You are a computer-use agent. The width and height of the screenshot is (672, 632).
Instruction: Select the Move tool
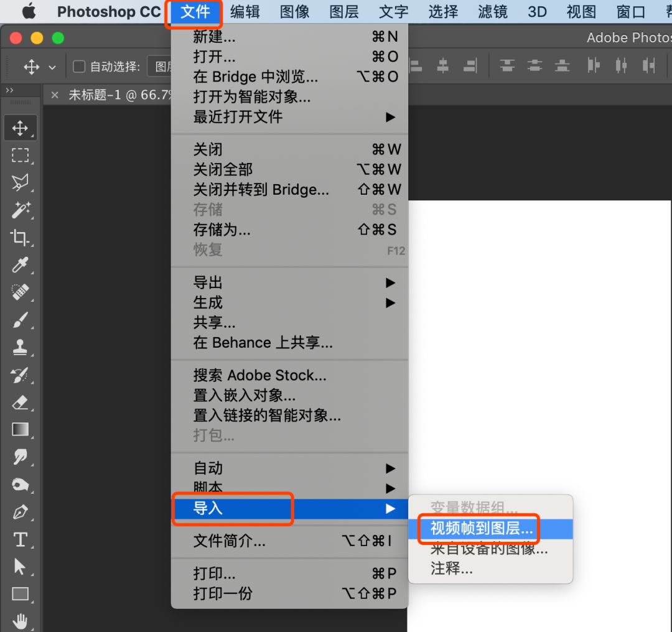21,128
